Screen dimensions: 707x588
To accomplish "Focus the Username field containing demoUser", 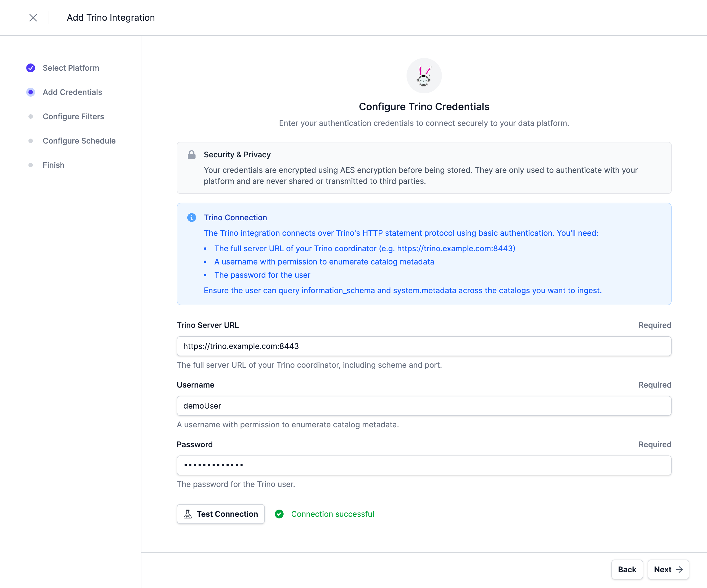I will (424, 406).
